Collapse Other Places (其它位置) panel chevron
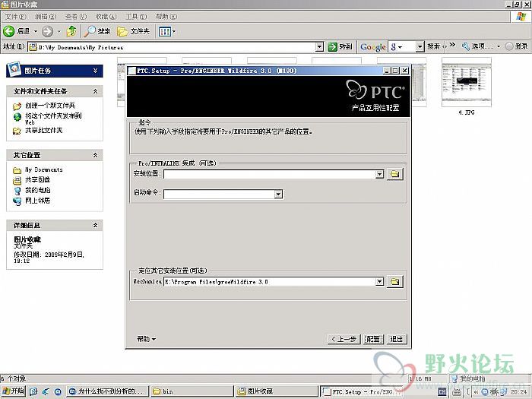Screen dimensions: 532x399 point(95,155)
